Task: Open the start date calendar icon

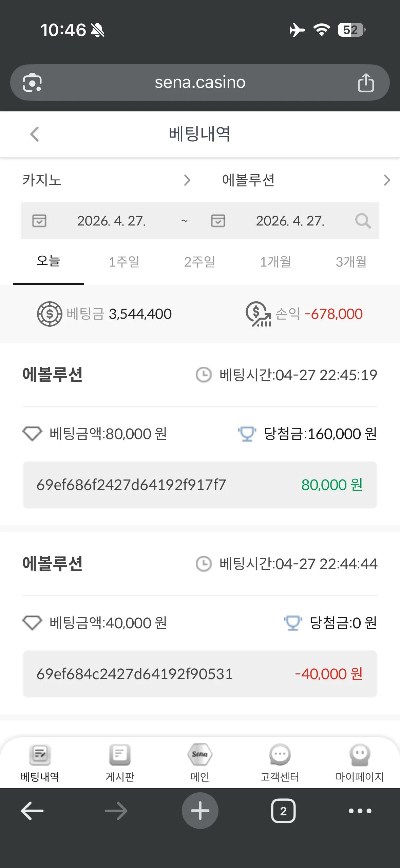Action: 39,221
